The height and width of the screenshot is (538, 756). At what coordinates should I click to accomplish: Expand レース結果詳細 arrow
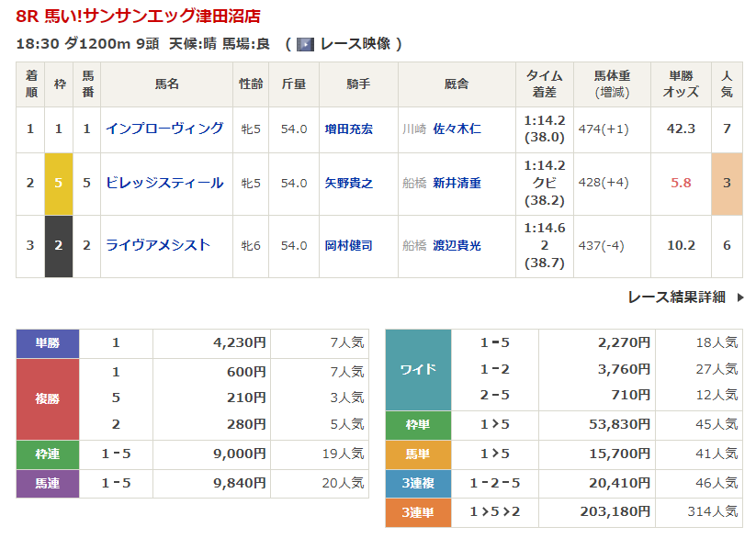pos(739,297)
